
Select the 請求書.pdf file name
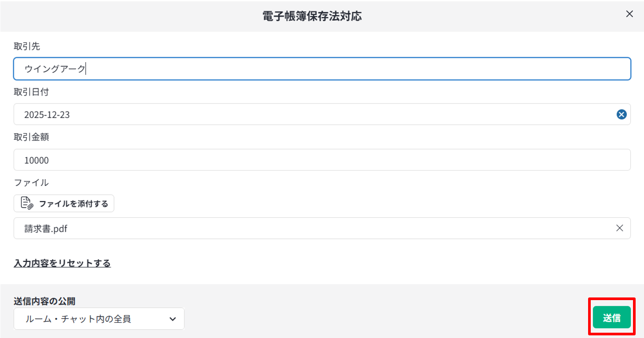[46, 229]
